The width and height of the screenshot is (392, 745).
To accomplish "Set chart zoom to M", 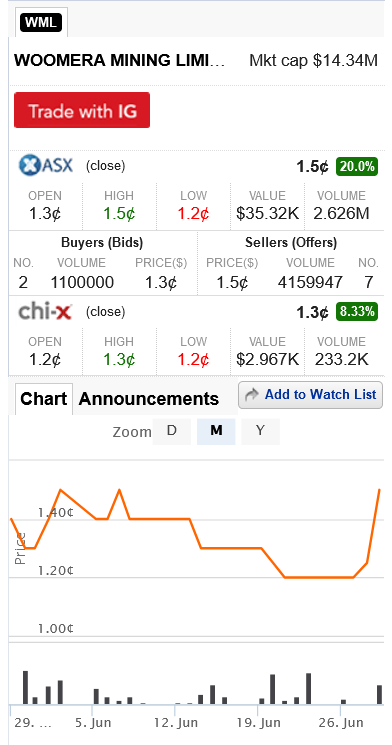I will coord(216,431).
